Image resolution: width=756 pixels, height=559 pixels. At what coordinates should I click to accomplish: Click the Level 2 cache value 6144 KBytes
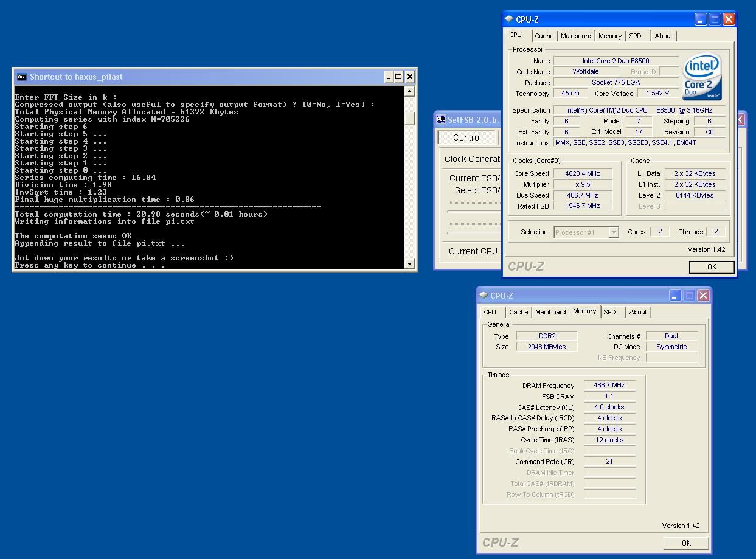point(695,195)
